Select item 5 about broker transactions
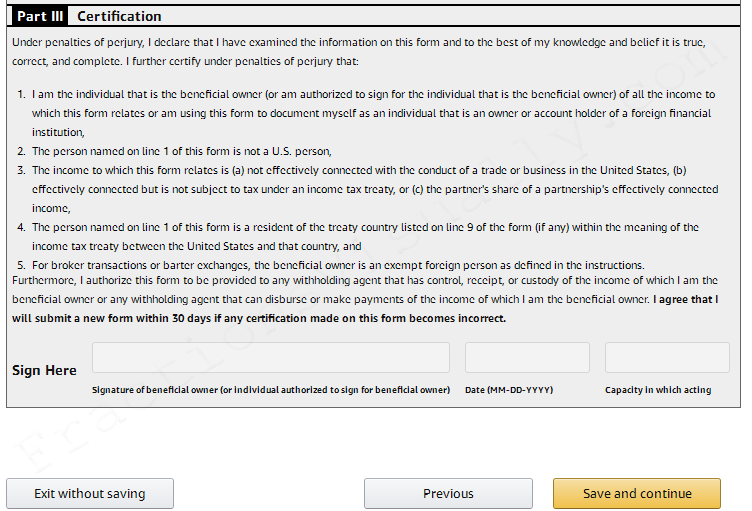752x511 pixels. coord(331,265)
